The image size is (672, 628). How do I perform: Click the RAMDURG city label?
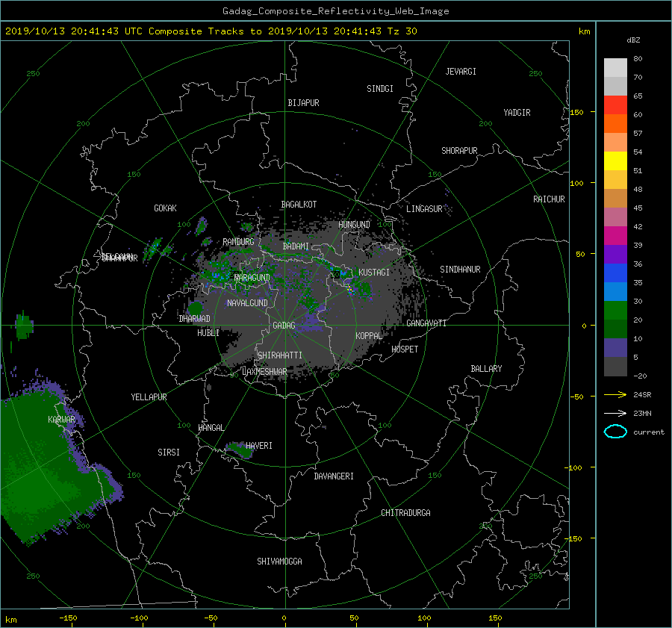[238, 242]
